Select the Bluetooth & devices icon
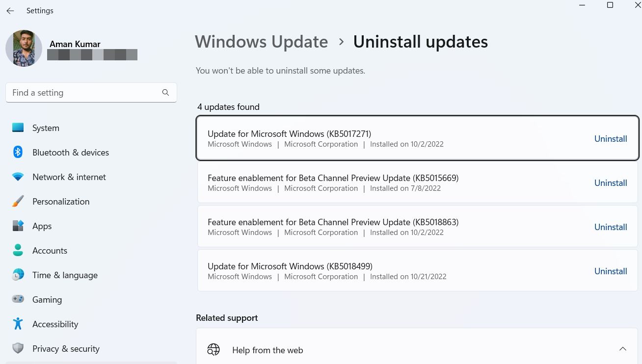Viewport: 642px width, 364px height. click(18, 152)
